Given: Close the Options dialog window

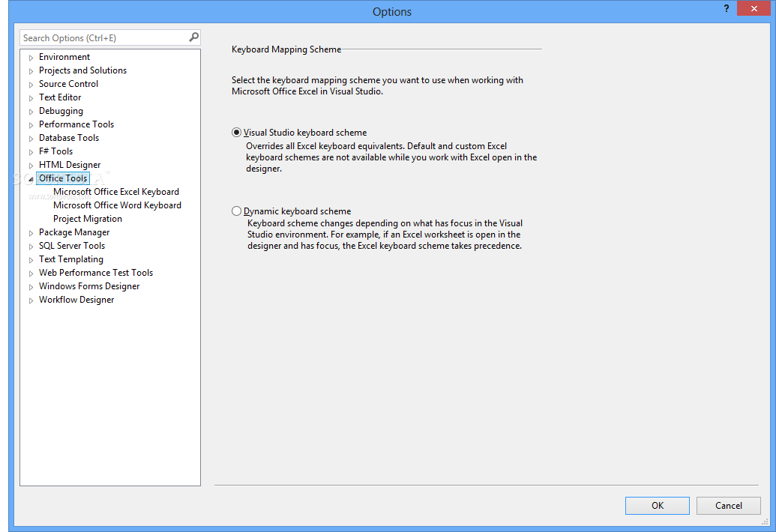Looking at the screenshot, I should (754, 8).
